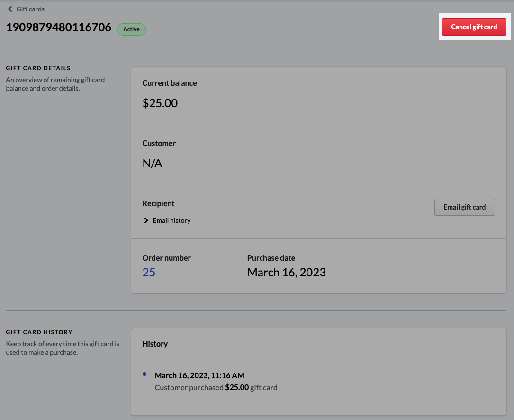
Task: Go back via the Gift cards breadcrumb text
Action: [30, 9]
